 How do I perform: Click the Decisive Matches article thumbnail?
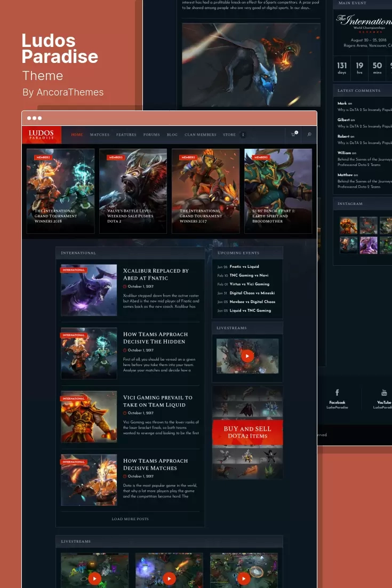click(x=89, y=480)
